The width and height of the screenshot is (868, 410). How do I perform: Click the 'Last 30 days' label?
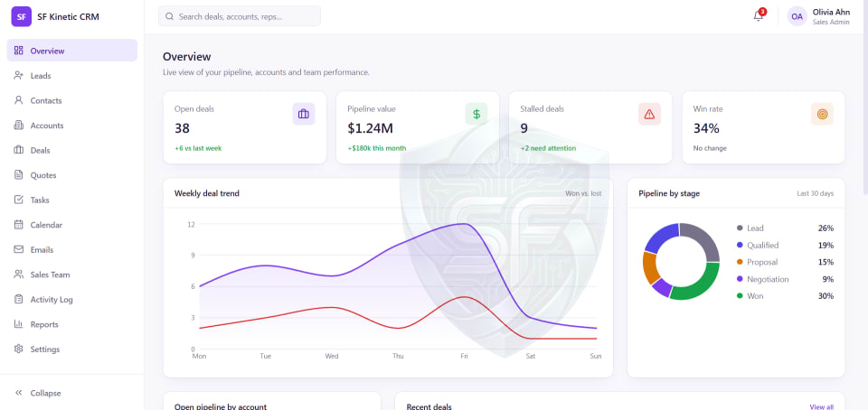(816, 193)
